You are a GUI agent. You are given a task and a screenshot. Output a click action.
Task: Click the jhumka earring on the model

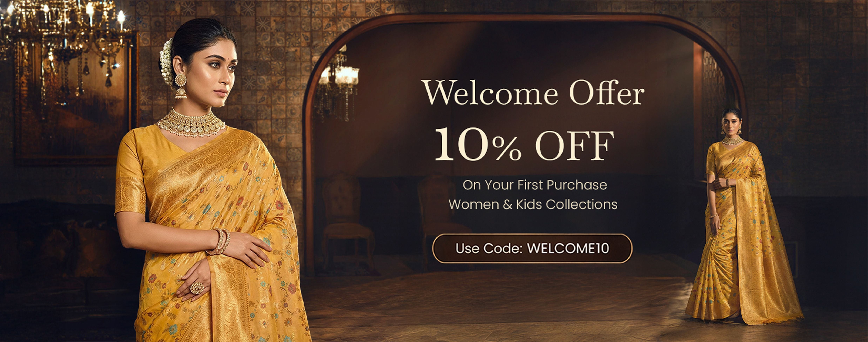181,86
